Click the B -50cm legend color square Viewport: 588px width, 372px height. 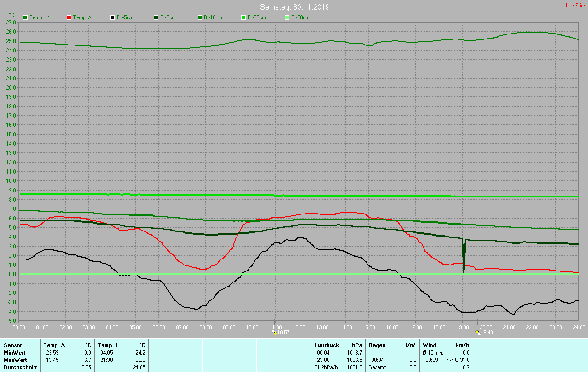[x=287, y=17]
